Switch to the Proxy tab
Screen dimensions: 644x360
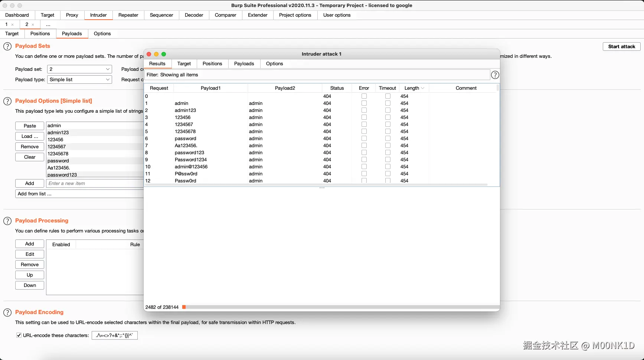(x=72, y=15)
